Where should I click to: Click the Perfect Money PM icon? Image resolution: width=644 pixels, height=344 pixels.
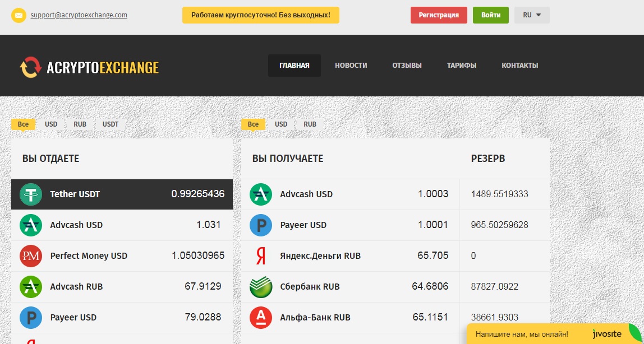coord(31,256)
